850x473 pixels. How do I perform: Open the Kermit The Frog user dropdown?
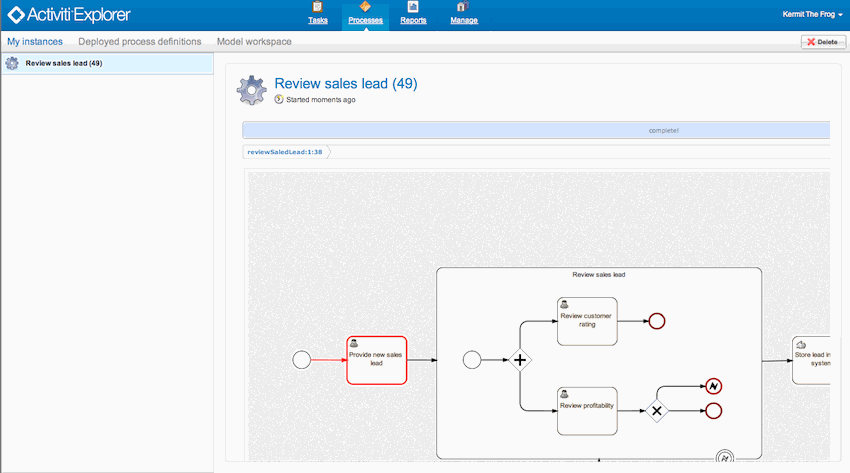tap(812, 15)
